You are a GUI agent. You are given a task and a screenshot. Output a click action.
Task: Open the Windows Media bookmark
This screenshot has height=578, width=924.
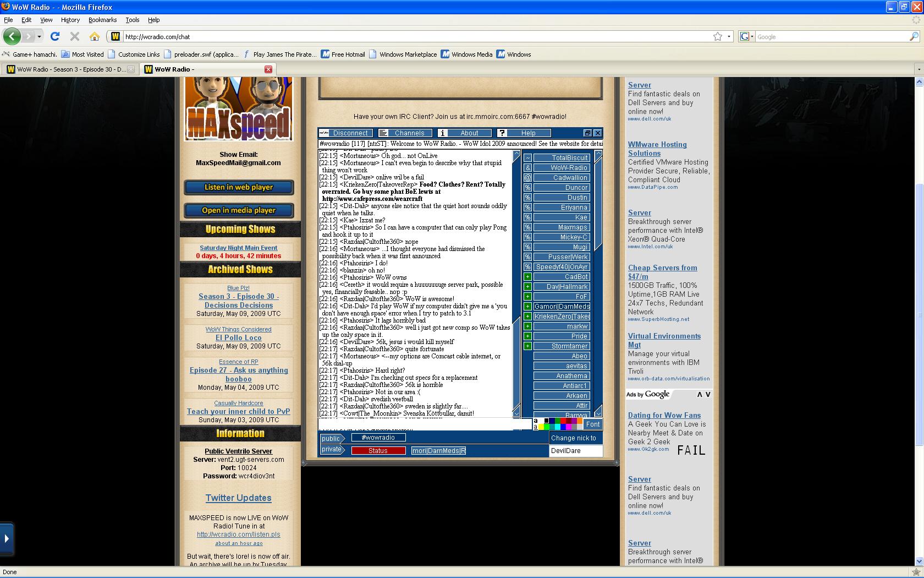(x=467, y=54)
